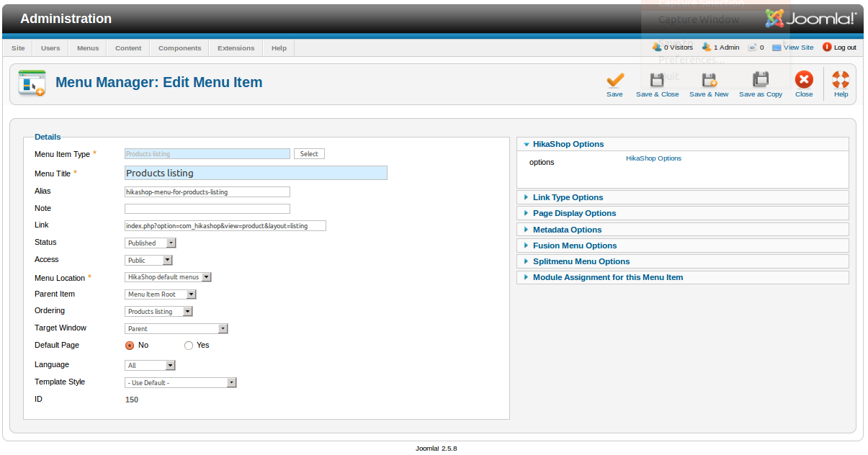Click the red Close toolbar icon
This screenshot has width=868, height=455.
[804, 80]
